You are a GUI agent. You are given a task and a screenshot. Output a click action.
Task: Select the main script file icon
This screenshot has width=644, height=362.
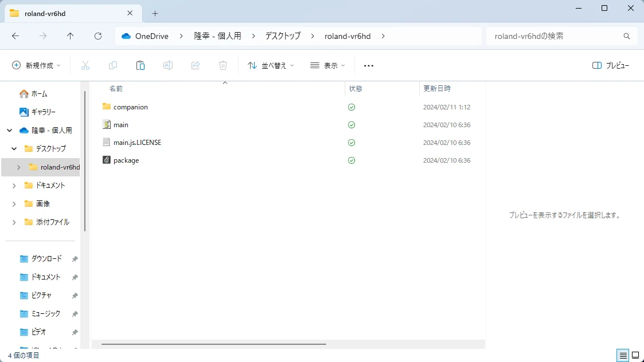pyautogui.click(x=106, y=124)
